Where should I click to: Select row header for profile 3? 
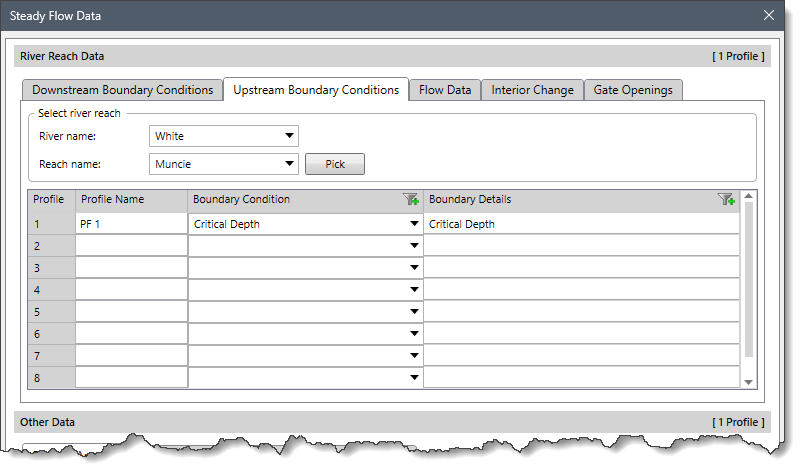[x=51, y=268]
